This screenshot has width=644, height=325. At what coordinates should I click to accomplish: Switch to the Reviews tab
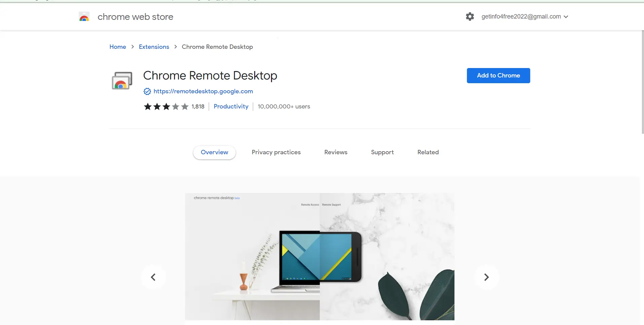coord(336,152)
